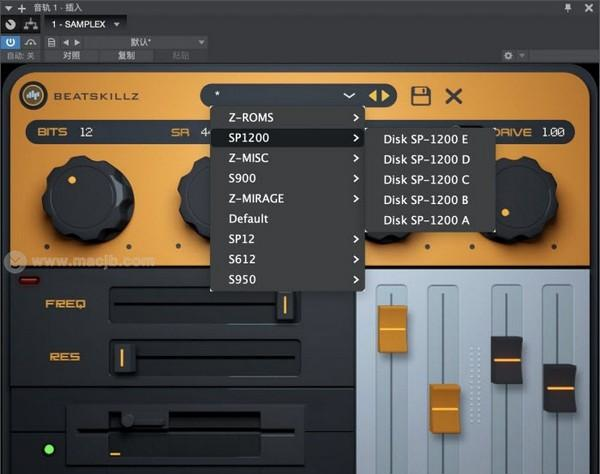Select Disk SP-1200 C from submenu
The width and height of the screenshot is (600, 474).
point(426,180)
